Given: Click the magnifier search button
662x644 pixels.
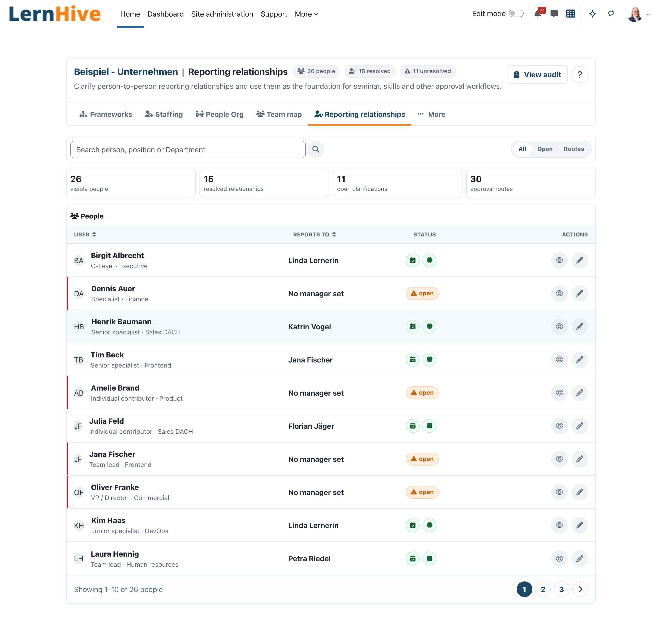Looking at the screenshot, I should [315, 149].
